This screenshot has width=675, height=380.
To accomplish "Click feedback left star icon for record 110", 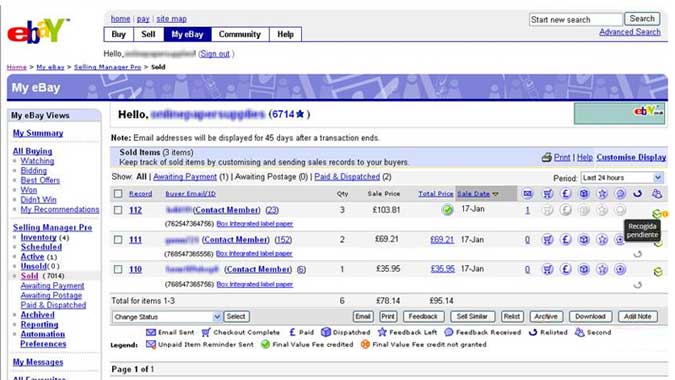I will click(x=602, y=269).
